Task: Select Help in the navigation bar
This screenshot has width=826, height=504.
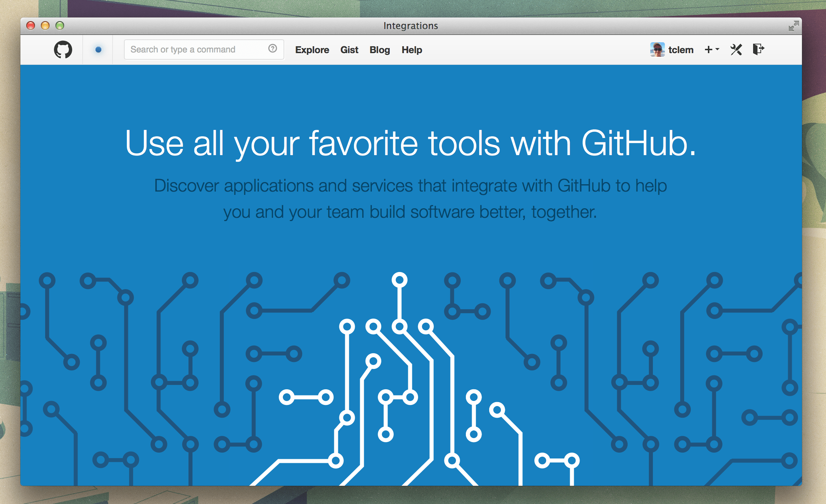Action: coord(412,50)
